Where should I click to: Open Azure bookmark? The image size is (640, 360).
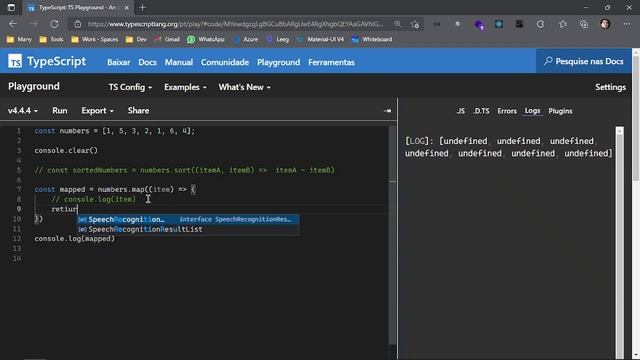[245, 39]
